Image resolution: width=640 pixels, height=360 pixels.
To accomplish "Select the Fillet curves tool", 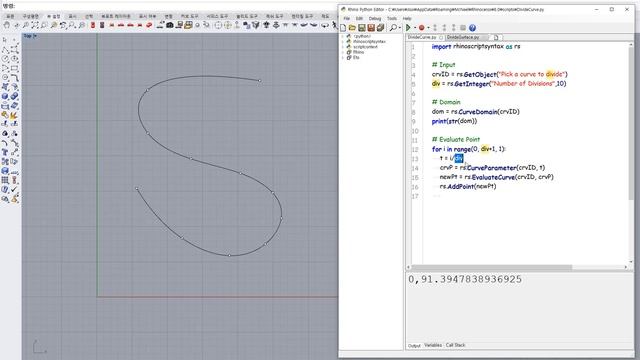I will point(15,78).
